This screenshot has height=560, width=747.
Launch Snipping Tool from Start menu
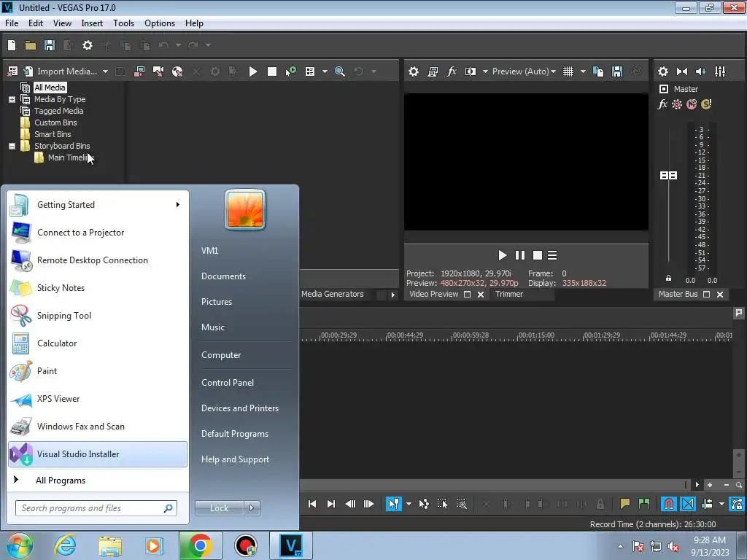point(98,316)
